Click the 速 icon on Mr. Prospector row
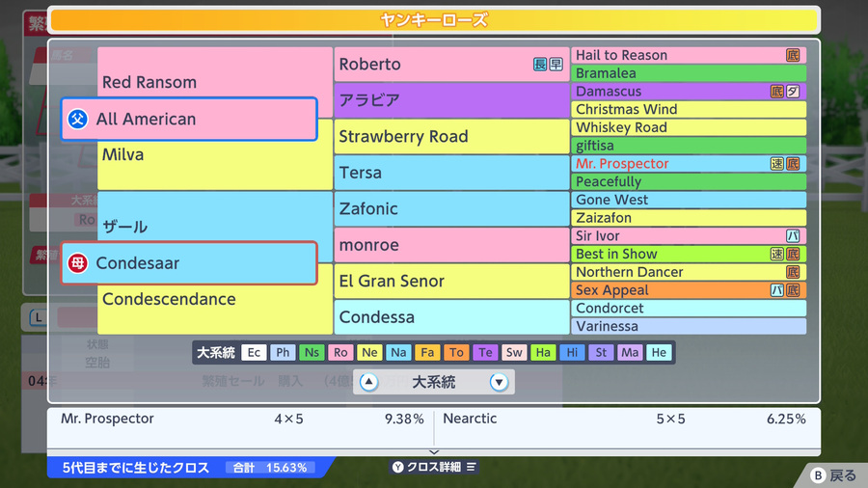This screenshot has width=868, height=488. (x=777, y=163)
